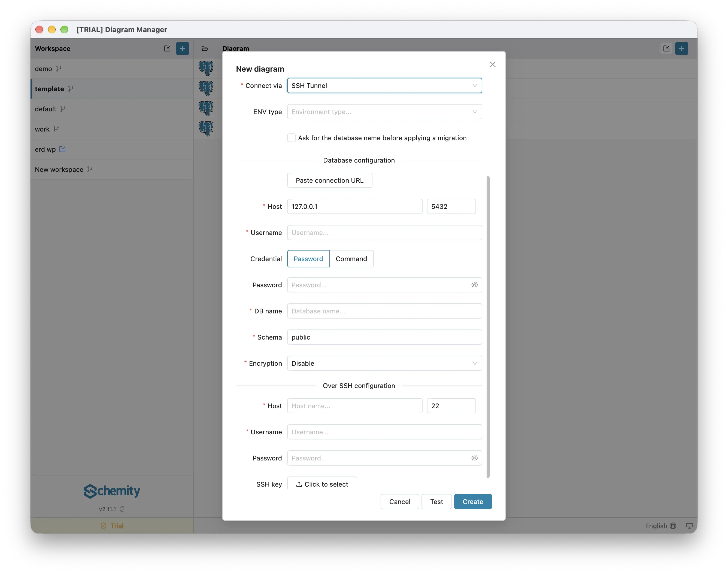This screenshot has width=728, height=574.
Task: Click the PostgreSQL elephant icon in default row
Action: tap(206, 109)
